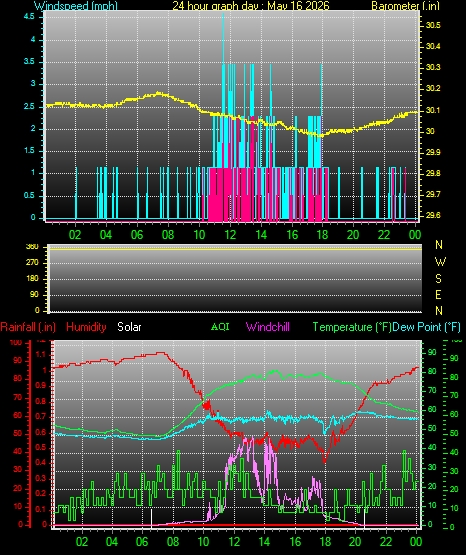Viewport: 466px width, 555px height.
Task: Click hour 08 under the temperature graph
Action: pyautogui.click(x=173, y=542)
